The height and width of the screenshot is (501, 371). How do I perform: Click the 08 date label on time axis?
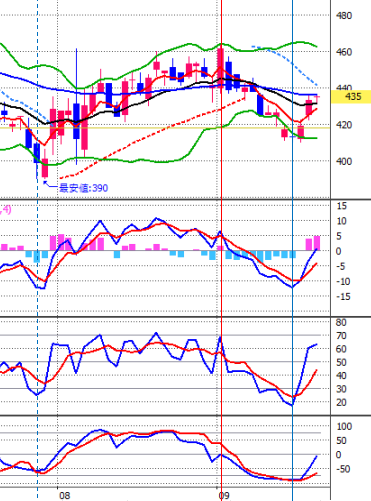click(65, 495)
